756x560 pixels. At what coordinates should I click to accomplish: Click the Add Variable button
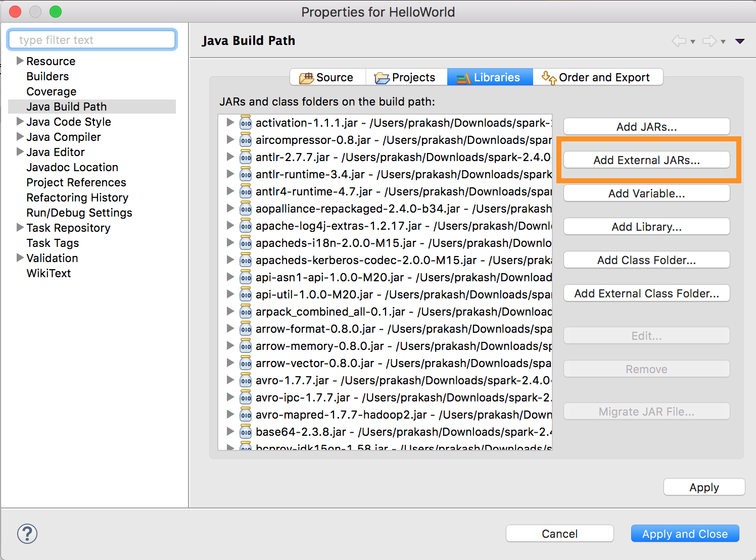click(x=646, y=193)
